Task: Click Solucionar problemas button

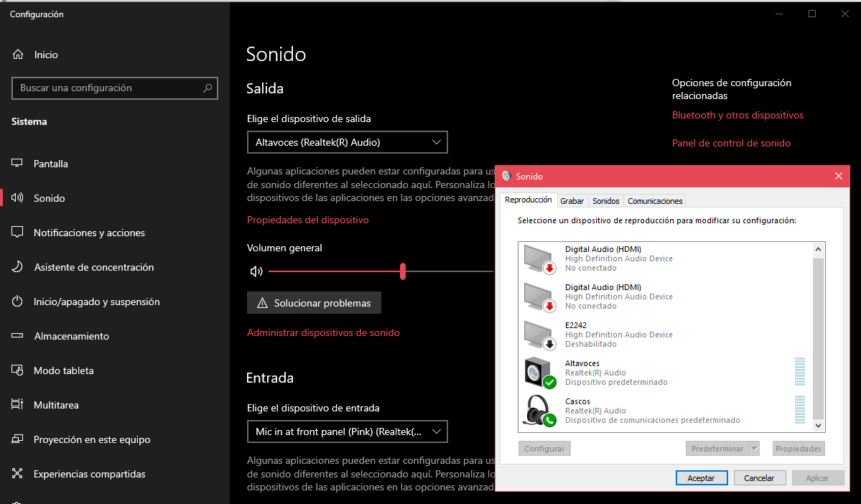Action: pyautogui.click(x=314, y=303)
